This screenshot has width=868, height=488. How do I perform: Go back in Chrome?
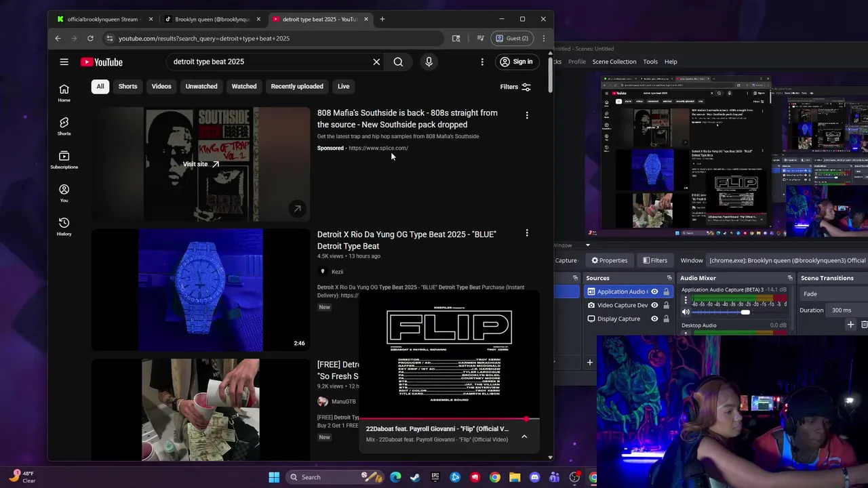click(58, 38)
